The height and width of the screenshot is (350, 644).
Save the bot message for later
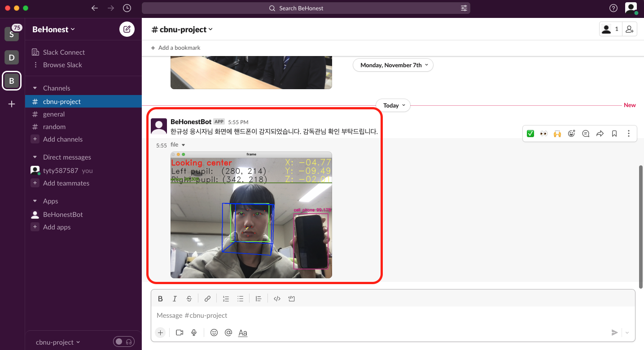(x=614, y=133)
